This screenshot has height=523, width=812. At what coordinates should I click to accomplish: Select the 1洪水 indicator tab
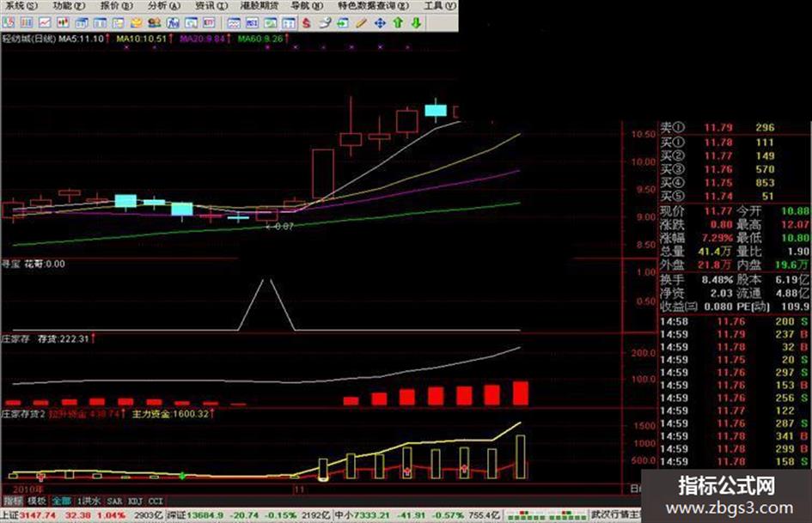(x=89, y=501)
